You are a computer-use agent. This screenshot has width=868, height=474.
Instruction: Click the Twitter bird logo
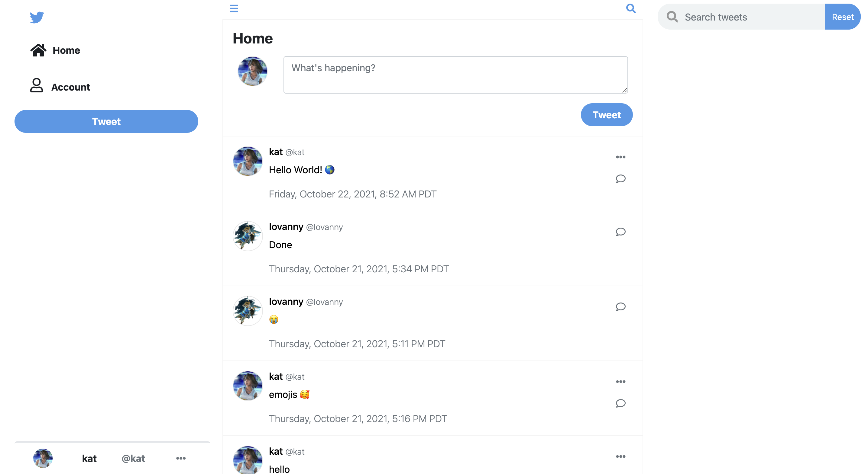click(x=37, y=17)
